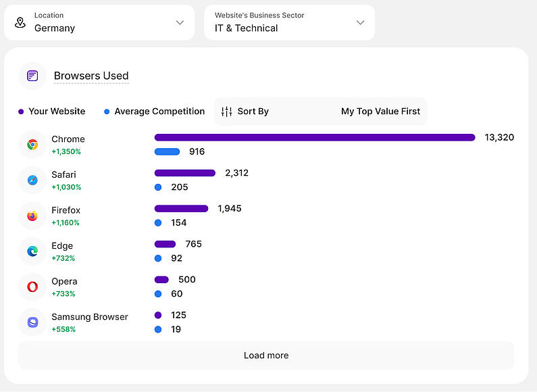Select the Chrome row label
The height and width of the screenshot is (392, 537).
point(68,139)
